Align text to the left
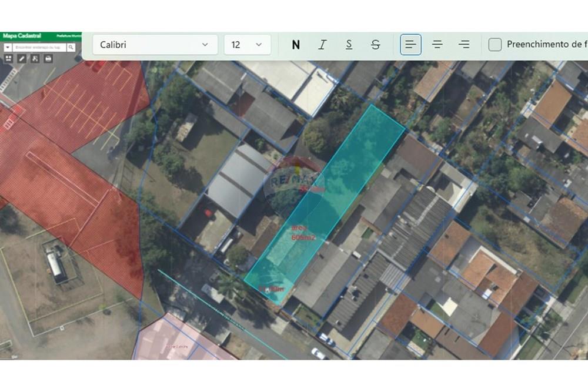This screenshot has height=392, width=588. 410,45
